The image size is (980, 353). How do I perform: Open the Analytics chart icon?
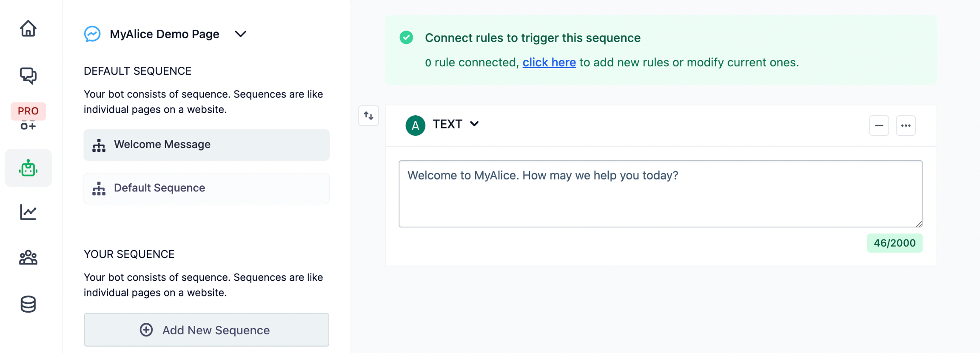28,212
